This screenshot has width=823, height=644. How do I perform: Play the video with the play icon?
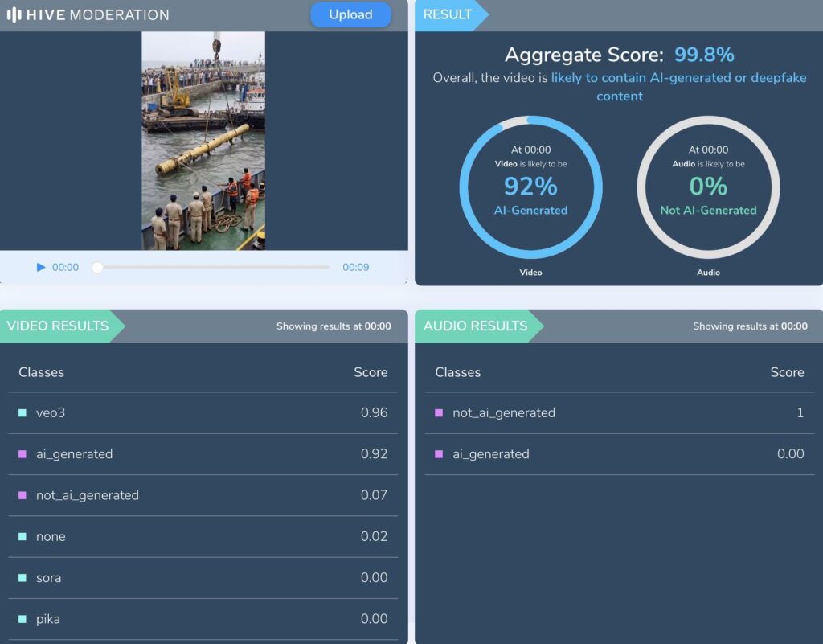[x=41, y=267]
